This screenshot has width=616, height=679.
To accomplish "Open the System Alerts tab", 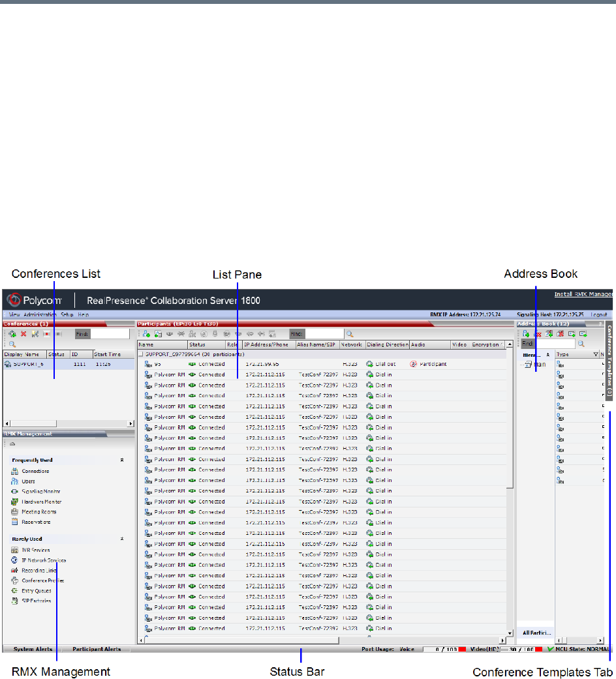I will click(33, 649).
